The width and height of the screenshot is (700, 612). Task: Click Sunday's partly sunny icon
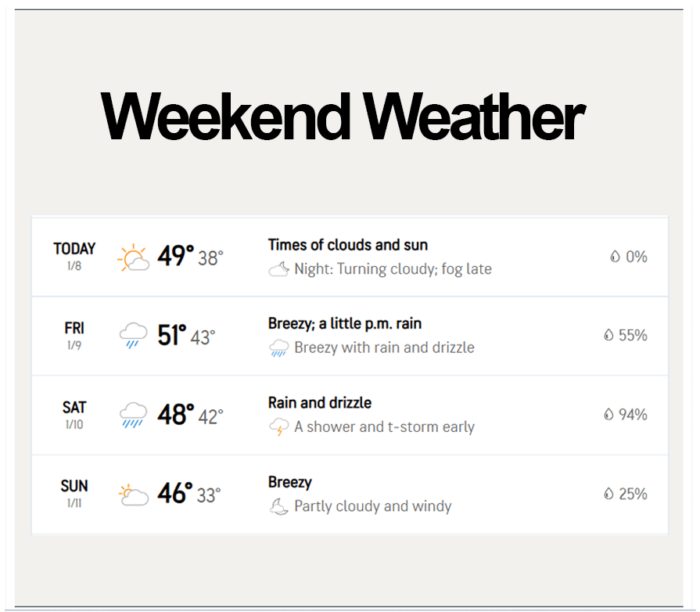(x=133, y=495)
